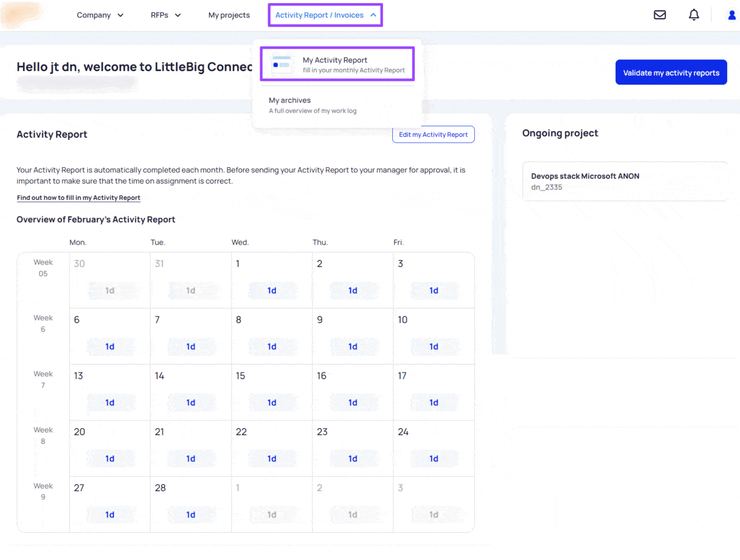Select My Activity Report menu entry
The image size is (740, 560).
pyautogui.click(x=337, y=65)
